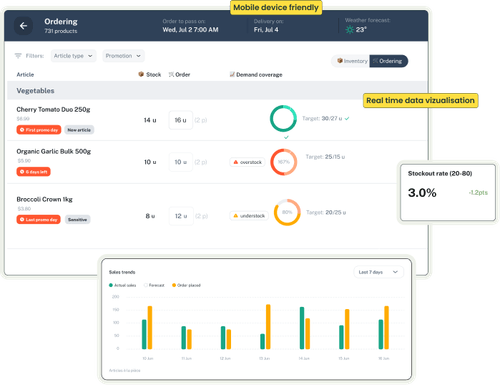
Task: Click the Cherry Tomato green coverage ring
Action: click(x=283, y=119)
